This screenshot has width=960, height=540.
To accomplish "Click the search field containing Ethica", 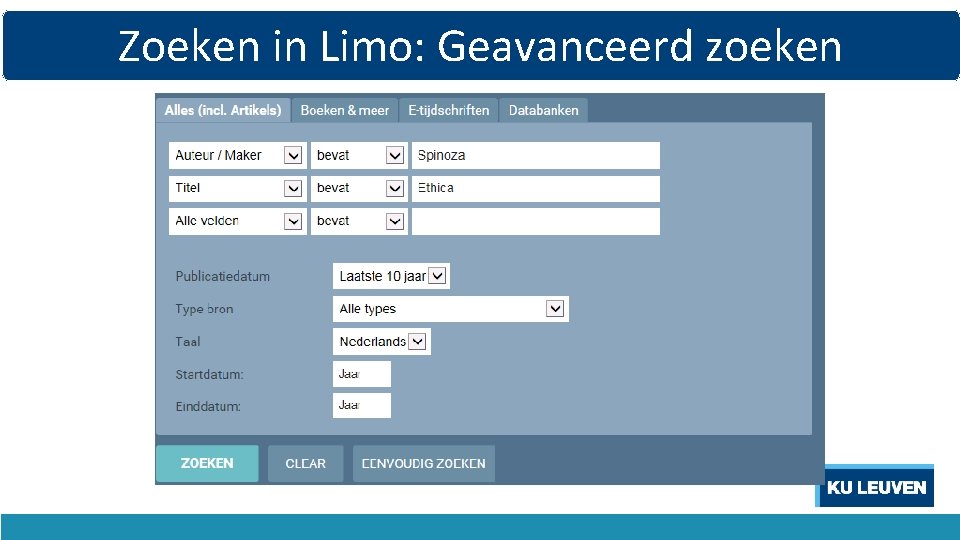I will (x=536, y=188).
